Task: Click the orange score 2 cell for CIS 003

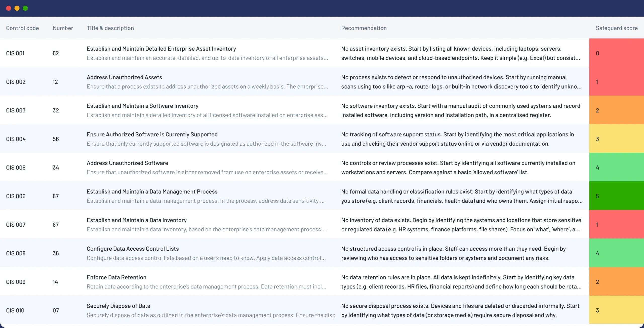Action: coord(616,110)
